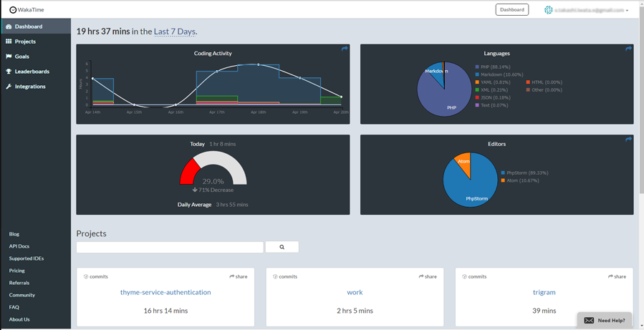Go to Goals in the sidebar
This screenshot has height=330, width=644.
(x=36, y=57)
